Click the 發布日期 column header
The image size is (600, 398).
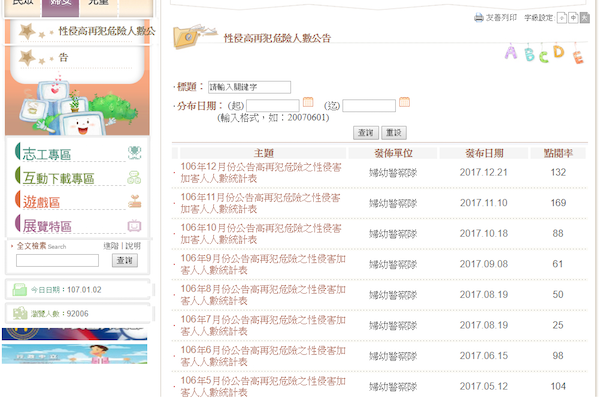(x=484, y=153)
